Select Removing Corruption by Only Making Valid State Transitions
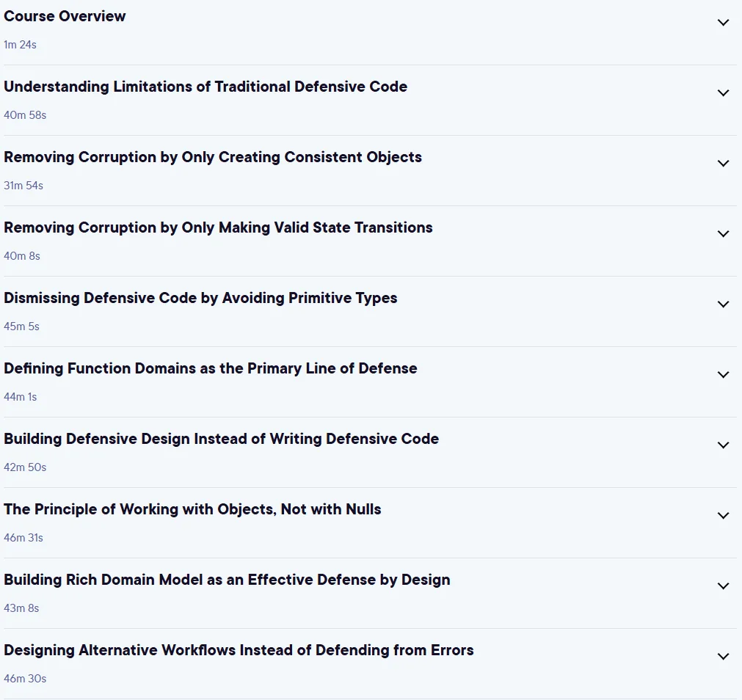 coord(218,227)
